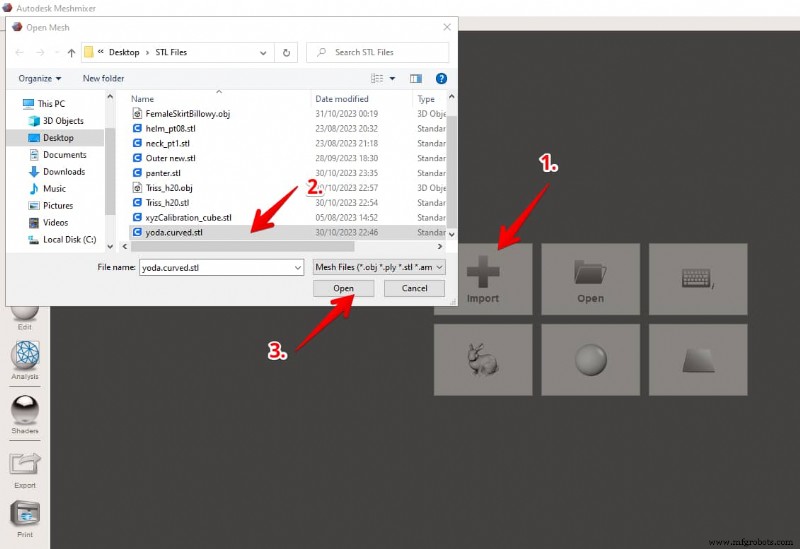
Task: Sort by the Type column header
Action: 426,99
